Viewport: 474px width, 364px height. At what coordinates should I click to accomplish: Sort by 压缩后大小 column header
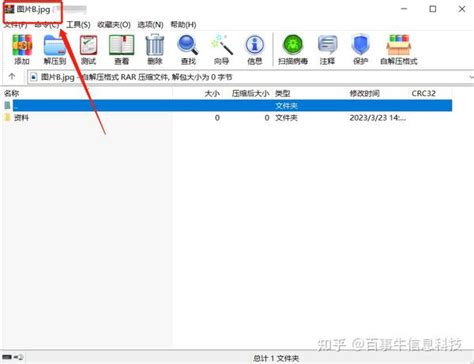(x=250, y=93)
